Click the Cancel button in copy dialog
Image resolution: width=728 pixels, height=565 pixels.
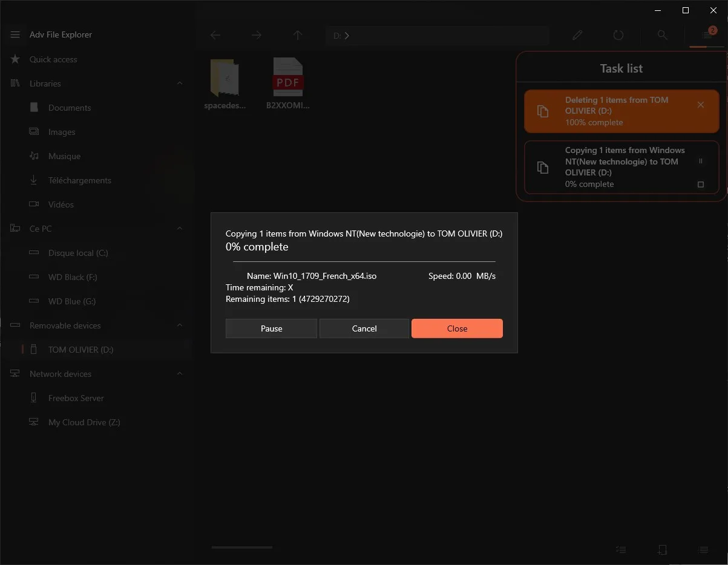(364, 328)
